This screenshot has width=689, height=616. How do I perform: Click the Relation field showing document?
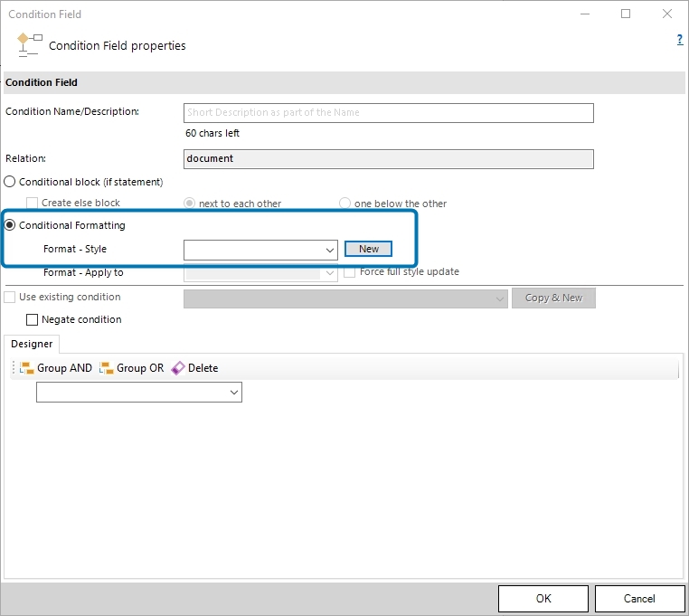coord(389,158)
